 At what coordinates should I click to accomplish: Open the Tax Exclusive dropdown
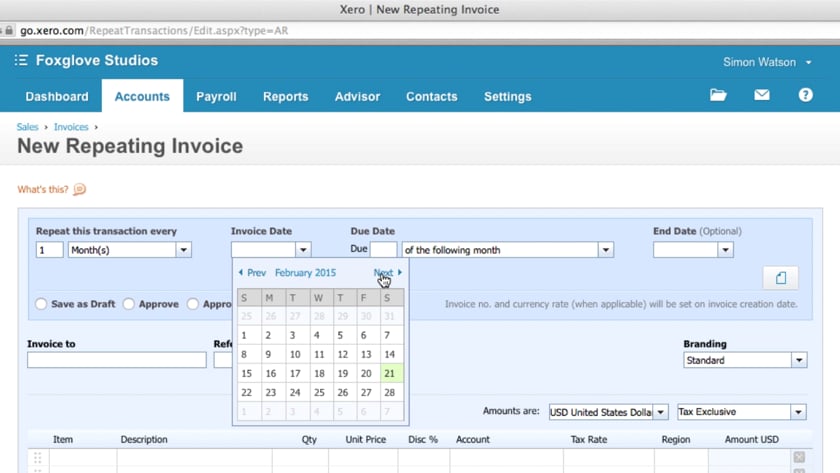point(798,412)
